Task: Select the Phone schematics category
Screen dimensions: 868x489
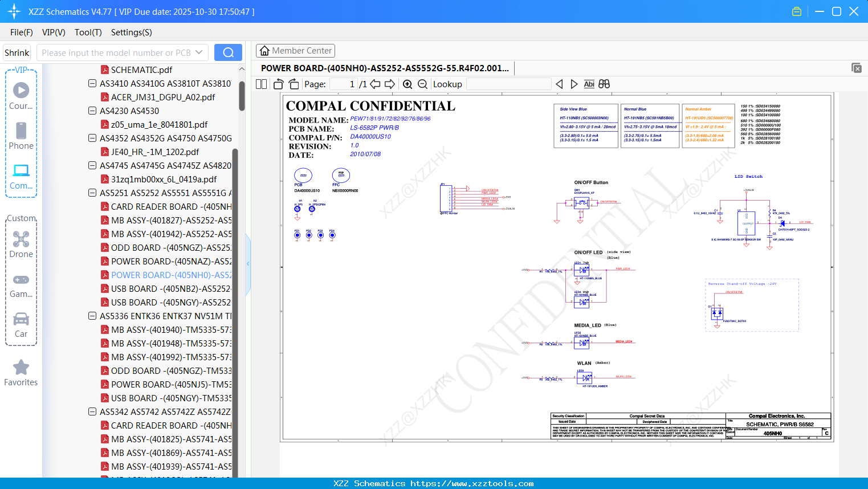Action: [x=21, y=136]
